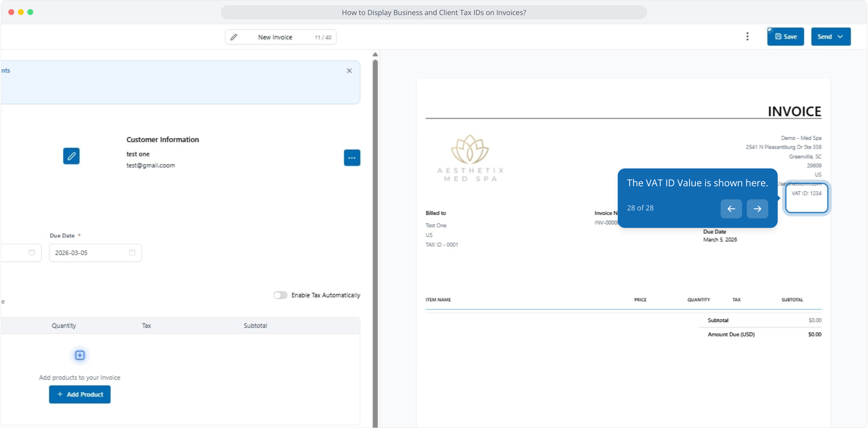868x428 pixels.
Task: Click the New Invoice title field
Action: tap(275, 37)
